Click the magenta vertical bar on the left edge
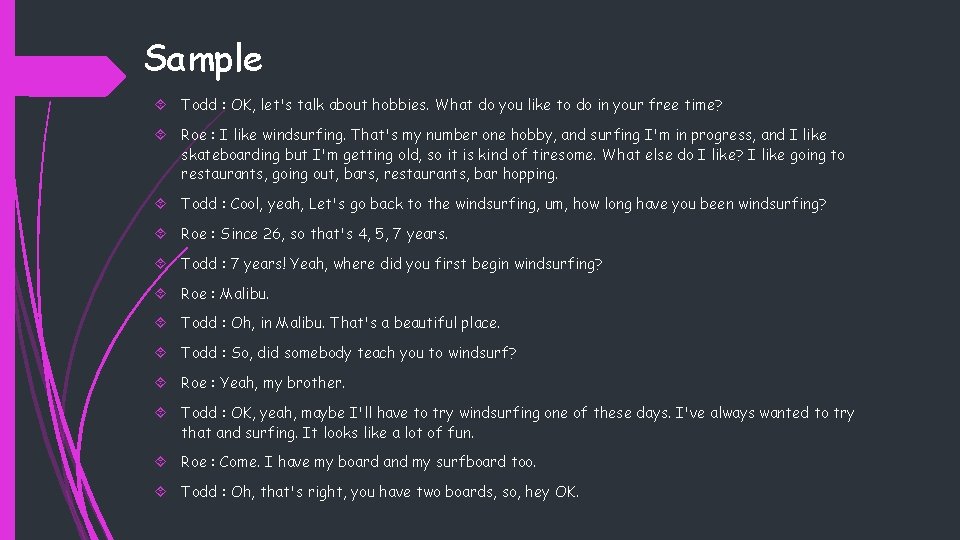960x540 pixels. [6, 300]
